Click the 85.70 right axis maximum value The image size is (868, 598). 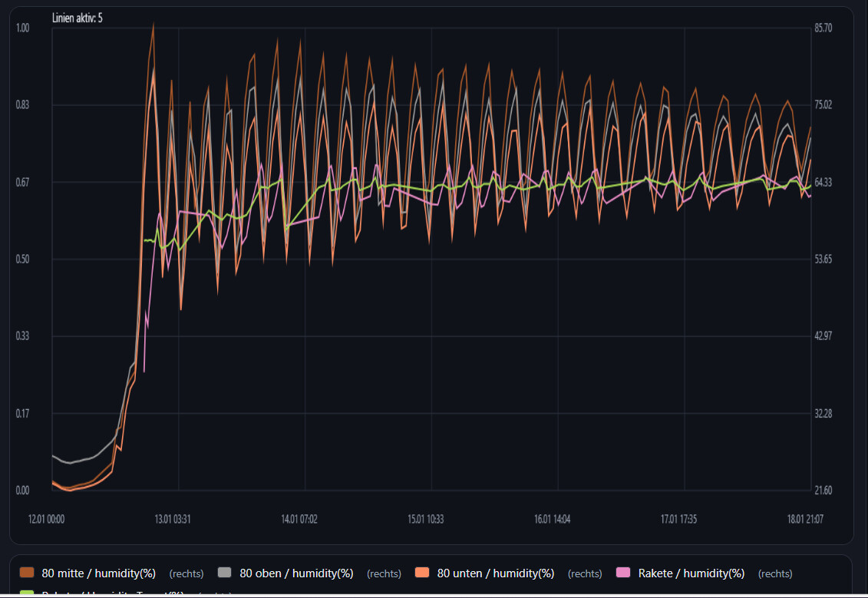click(x=823, y=28)
